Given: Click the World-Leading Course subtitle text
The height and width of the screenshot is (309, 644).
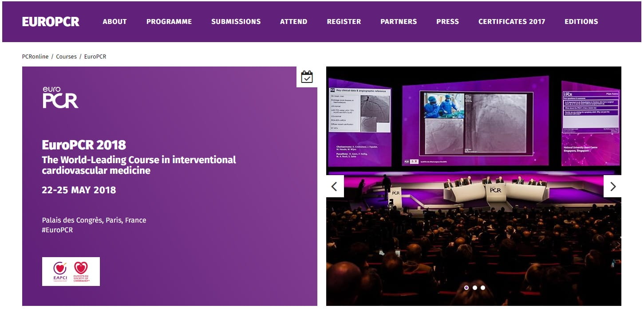Looking at the screenshot, I should pyautogui.click(x=139, y=165).
